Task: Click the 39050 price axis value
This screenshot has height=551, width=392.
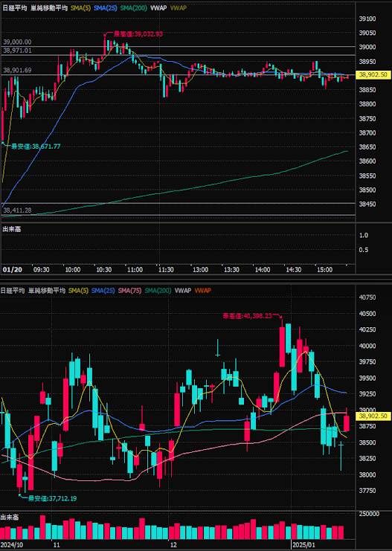Action: pos(367,33)
